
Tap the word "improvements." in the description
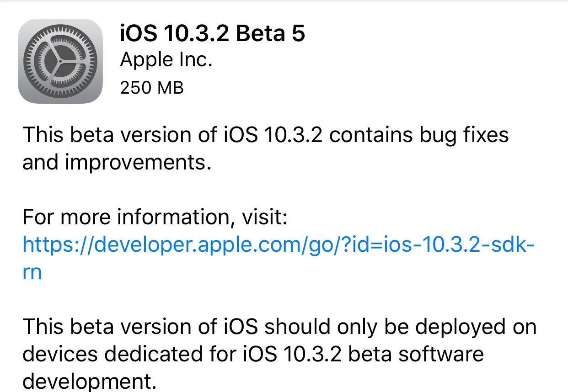138,163
